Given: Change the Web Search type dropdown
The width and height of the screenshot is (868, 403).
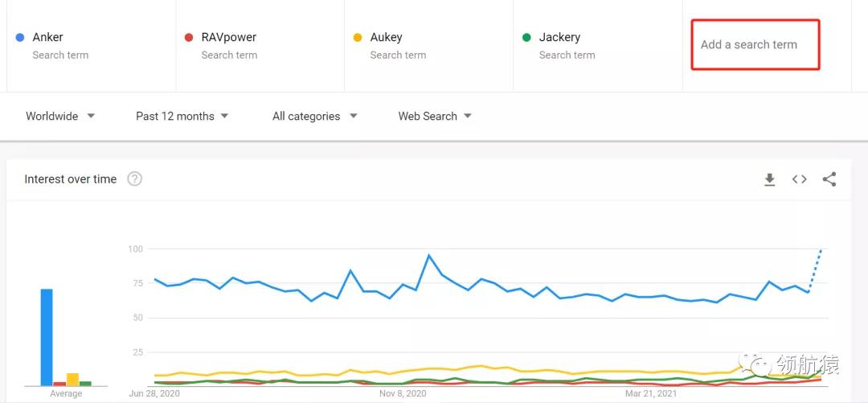Looking at the screenshot, I should point(434,116).
